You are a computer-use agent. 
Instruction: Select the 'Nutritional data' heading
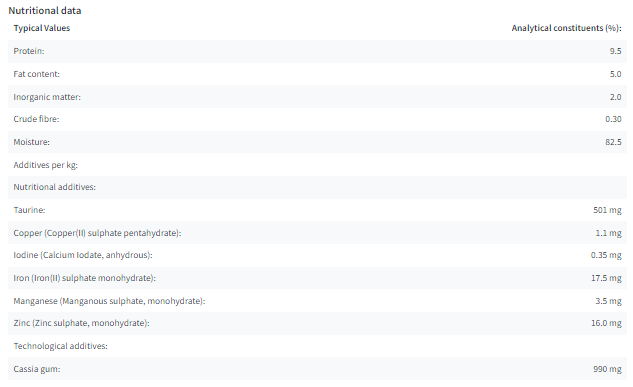(45, 11)
